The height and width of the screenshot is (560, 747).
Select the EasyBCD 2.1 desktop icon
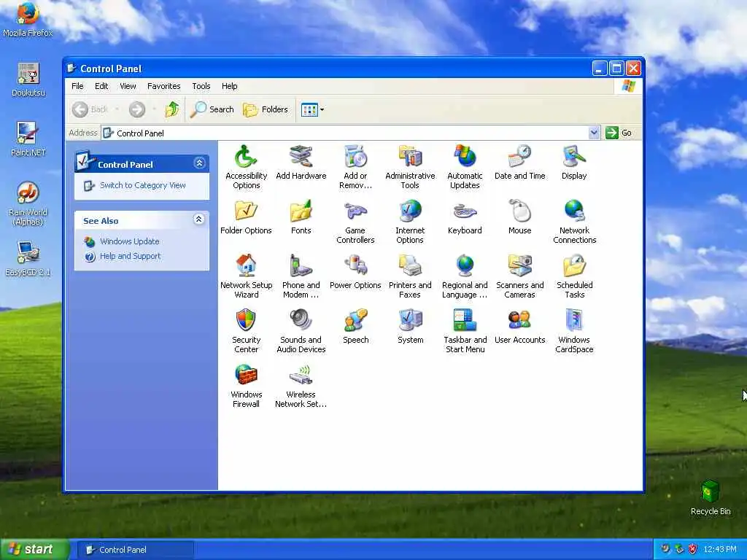coord(28,259)
